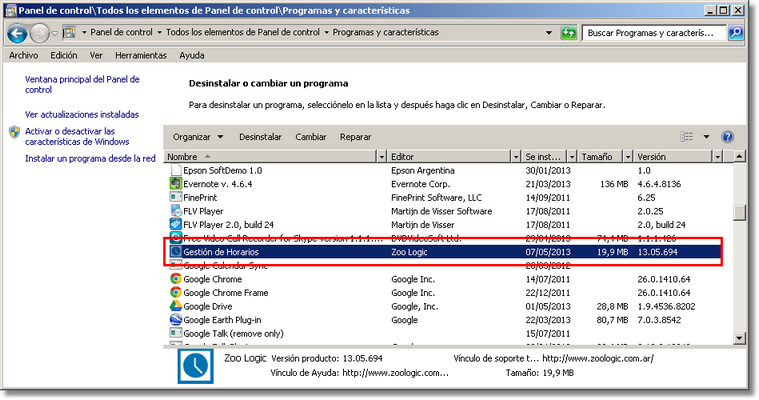Click the Back navigation arrow button
759x400 pixels.
[17, 33]
